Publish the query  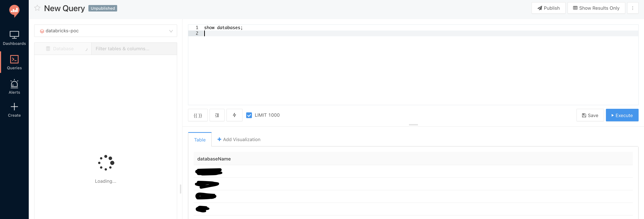point(549,8)
